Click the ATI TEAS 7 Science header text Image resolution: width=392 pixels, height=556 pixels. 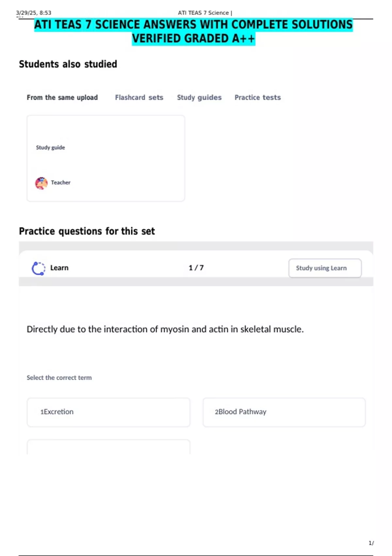coord(205,13)
